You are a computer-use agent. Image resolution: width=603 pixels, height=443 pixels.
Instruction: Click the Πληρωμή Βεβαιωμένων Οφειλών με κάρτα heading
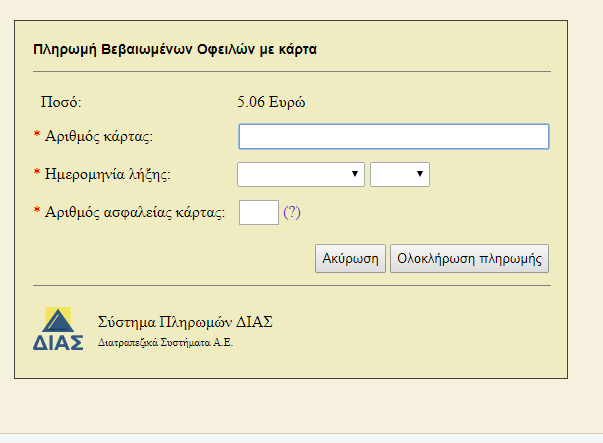pos(175,50)
